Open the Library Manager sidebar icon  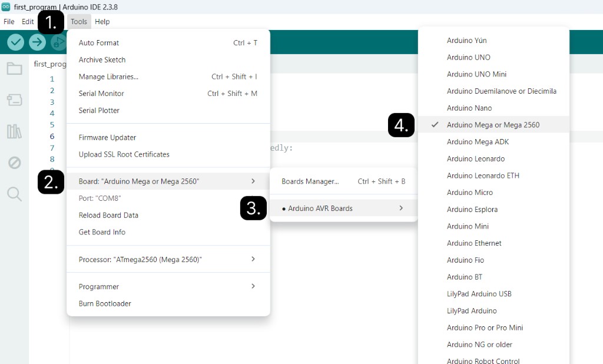pos(15,131)
